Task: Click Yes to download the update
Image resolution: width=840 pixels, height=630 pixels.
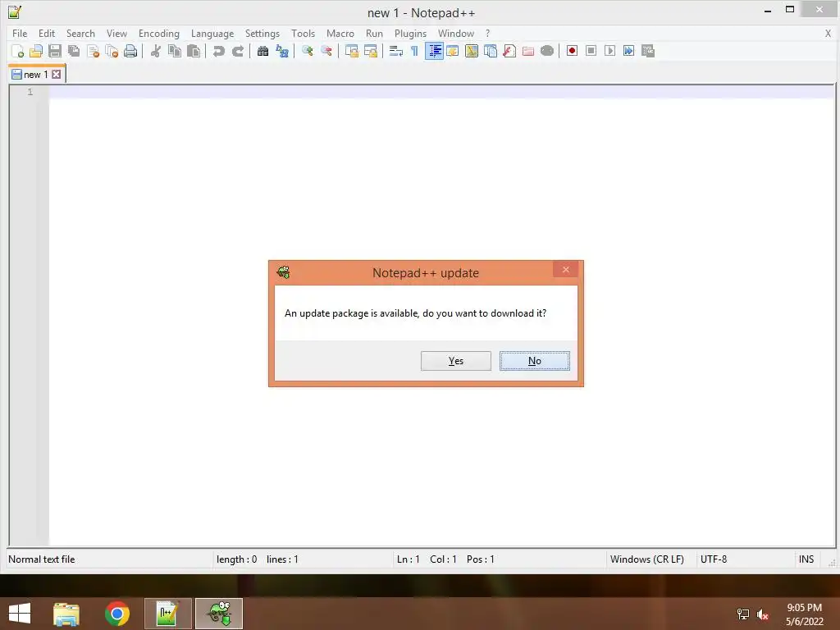Action: (x=456, y=361)
